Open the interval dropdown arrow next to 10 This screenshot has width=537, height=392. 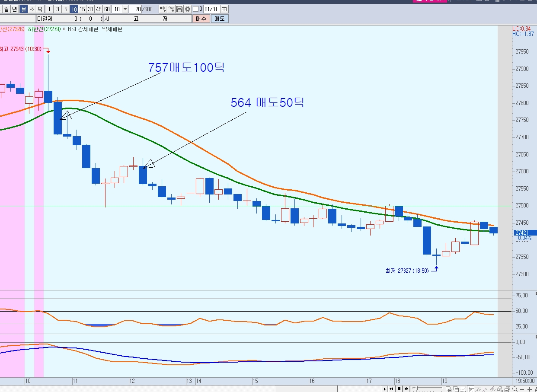pyautogui.click(x=125, y=9)
